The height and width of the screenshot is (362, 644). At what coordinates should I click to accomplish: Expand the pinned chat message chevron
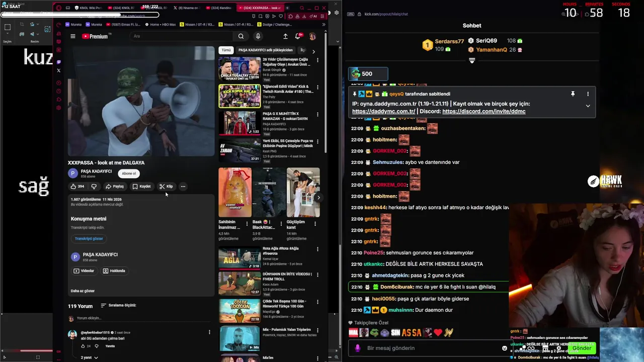click(x=588, y=106)
